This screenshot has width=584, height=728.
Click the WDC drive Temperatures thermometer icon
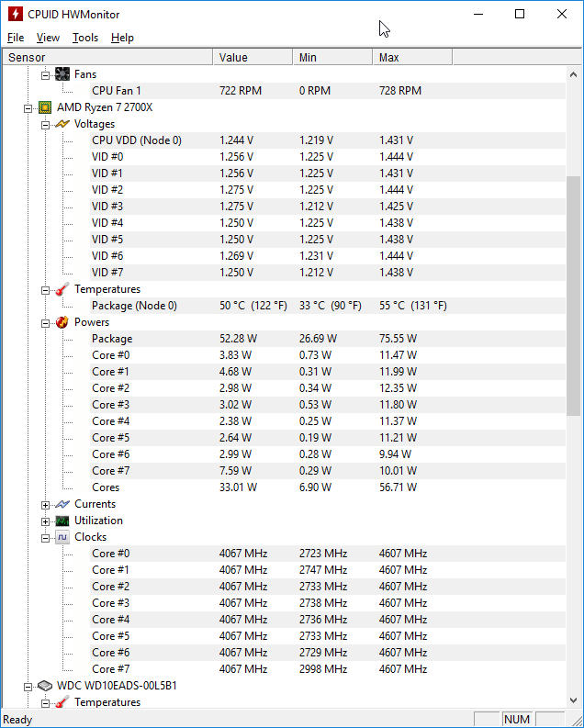62,702
